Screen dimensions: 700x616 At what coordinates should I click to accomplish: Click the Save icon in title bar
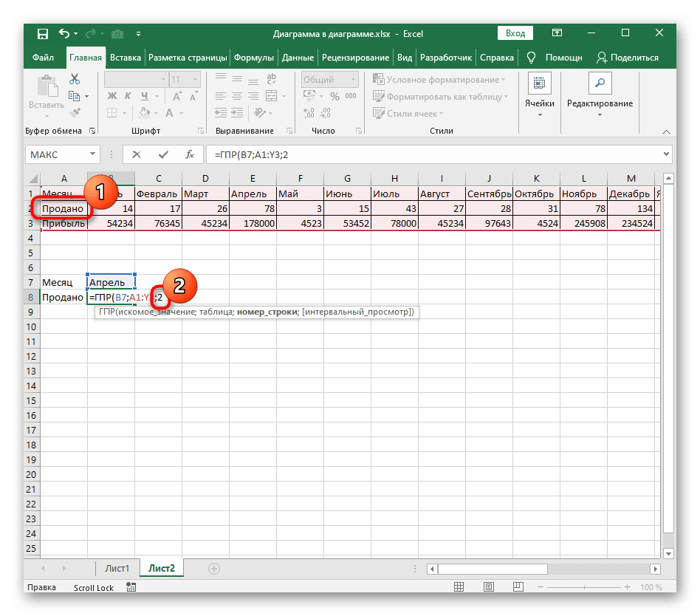pyautogui.click(x=43, y=33)
